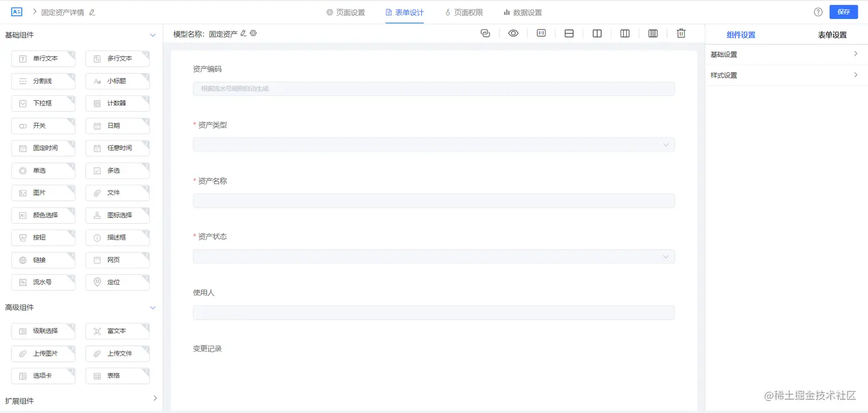Open model settings gear beside 固定资产
Image resolution: width=868 pixels, height=413 pixels.
coord(253,33)
